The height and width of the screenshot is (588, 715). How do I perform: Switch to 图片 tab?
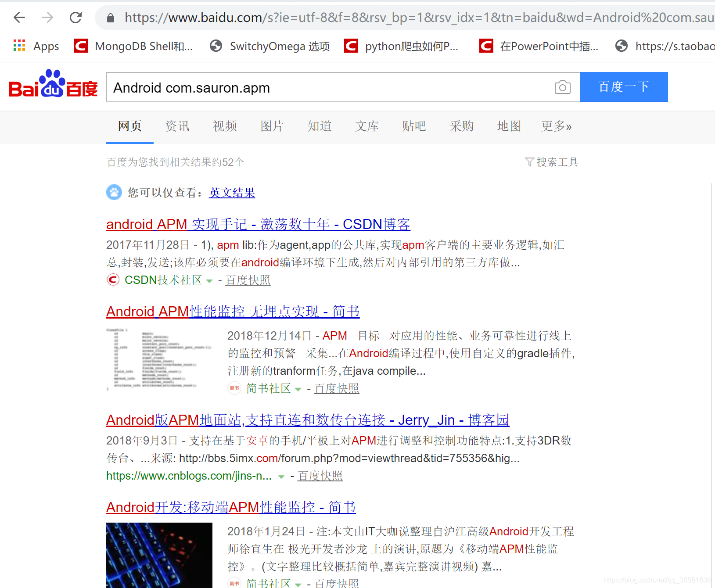pyautogui.click(x=272, y=126)
